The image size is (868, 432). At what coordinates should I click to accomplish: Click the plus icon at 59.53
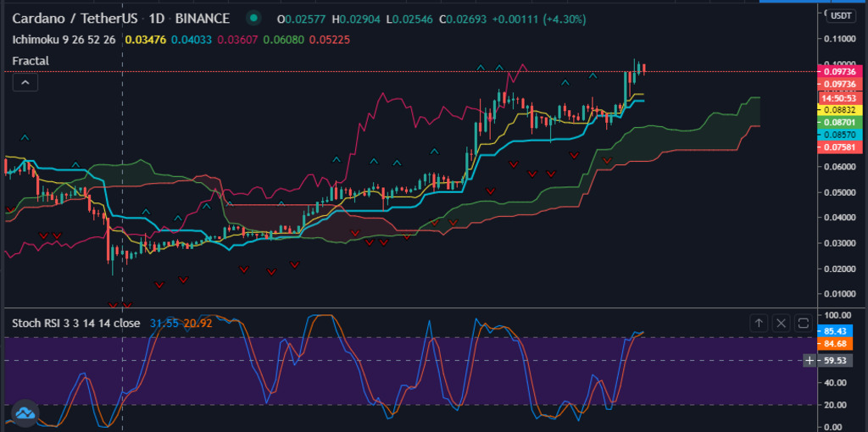[810, 361]
